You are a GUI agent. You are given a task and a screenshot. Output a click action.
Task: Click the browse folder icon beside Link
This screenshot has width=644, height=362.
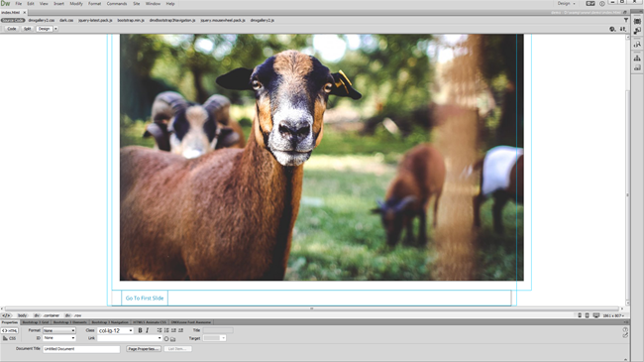[x=173, y=338]
